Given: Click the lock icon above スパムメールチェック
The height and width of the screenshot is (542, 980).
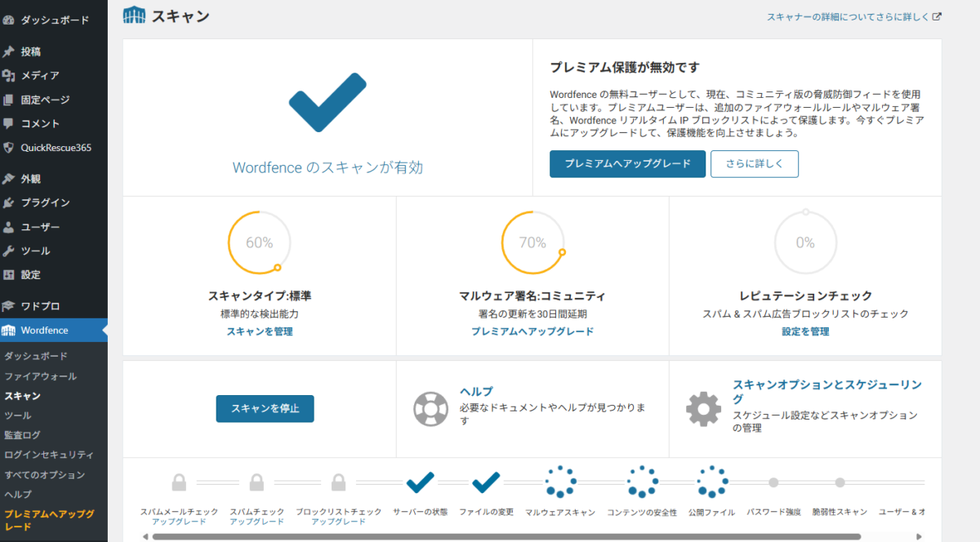Looking at the screenshot, I should click(181, 480).
